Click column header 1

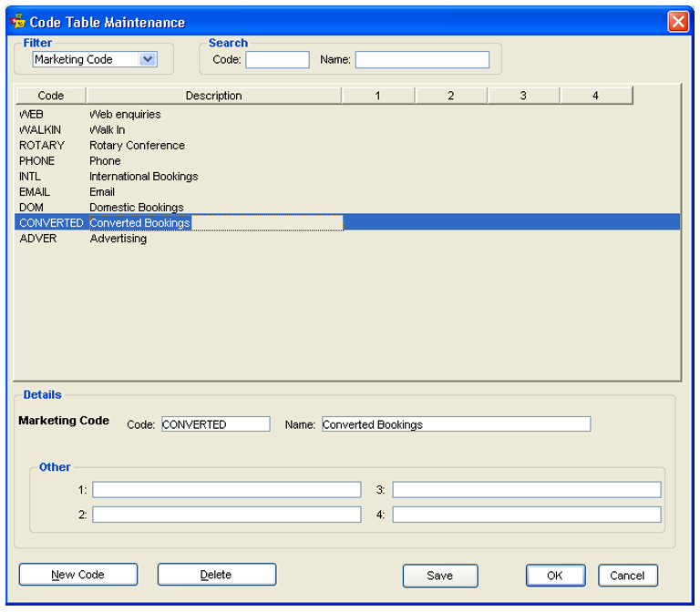pos(377,96)
